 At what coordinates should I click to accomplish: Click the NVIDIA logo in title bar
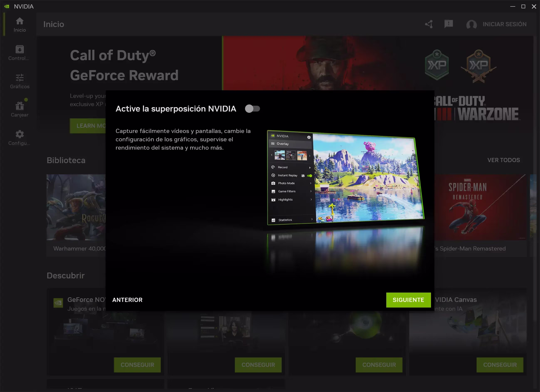pos(7,6)
